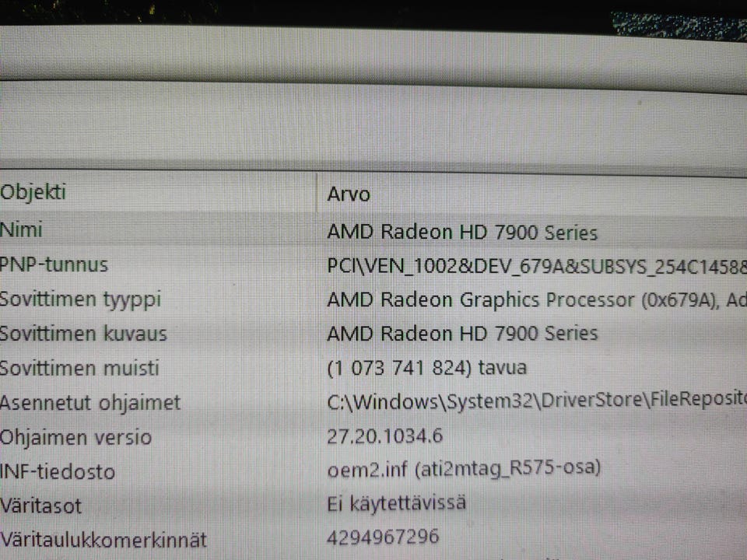The height and width of the screenshot is (560, 747).
Task: Select the 4294967296 value
Action: pyautogui.click(x=383, y=537)
